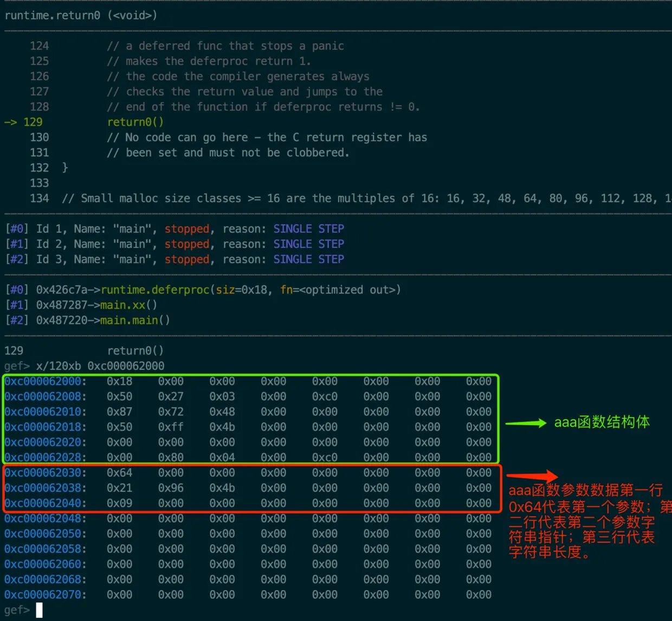Screen dimensions: 672x621
Task: Click value 0x04 in row 0xc000062028
Action: tap(222, 457)
